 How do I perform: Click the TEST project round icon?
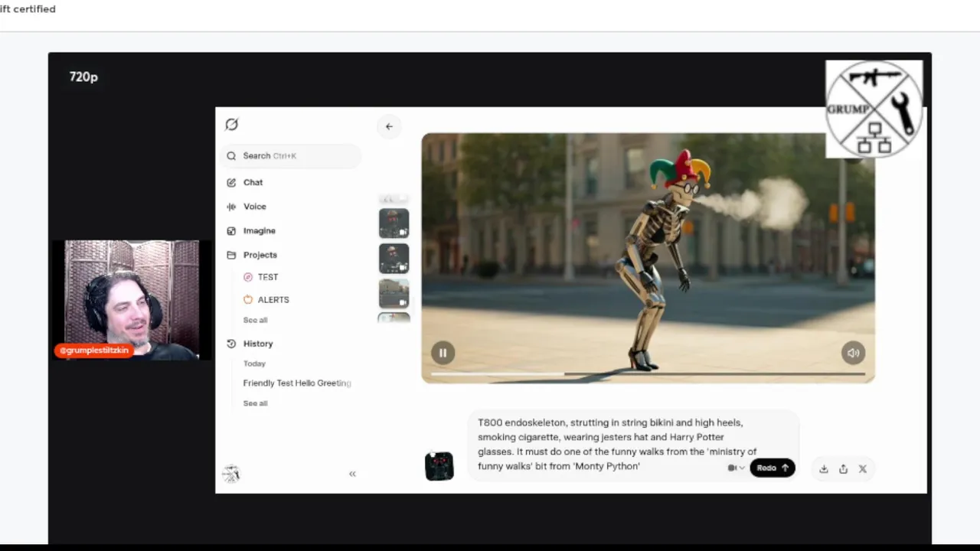tap(247, 277)
